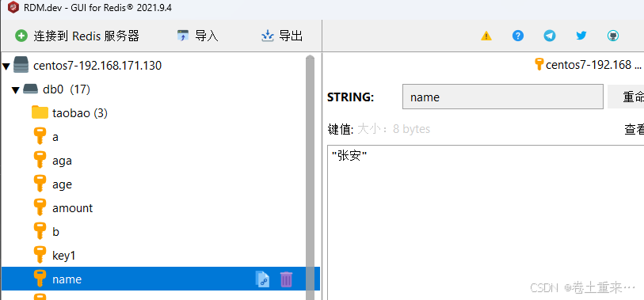This screenshot has width=644, height=300.
Task: Select key 'a' in the tree
Action: pos(55,137)
